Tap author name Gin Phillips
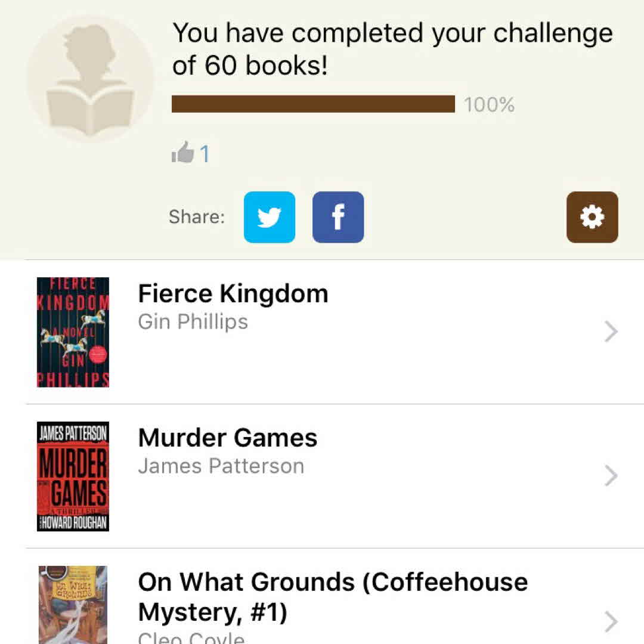644x644 pixels. [193, 322]
